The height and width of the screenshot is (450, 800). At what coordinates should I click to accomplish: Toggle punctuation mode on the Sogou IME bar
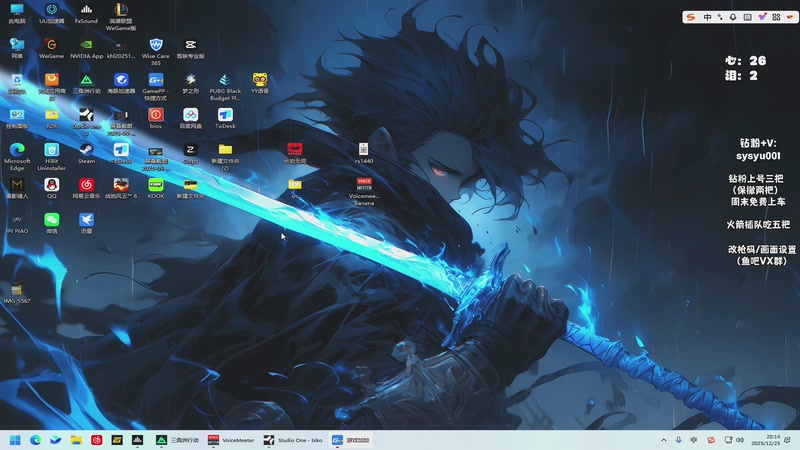click(720, 17)
